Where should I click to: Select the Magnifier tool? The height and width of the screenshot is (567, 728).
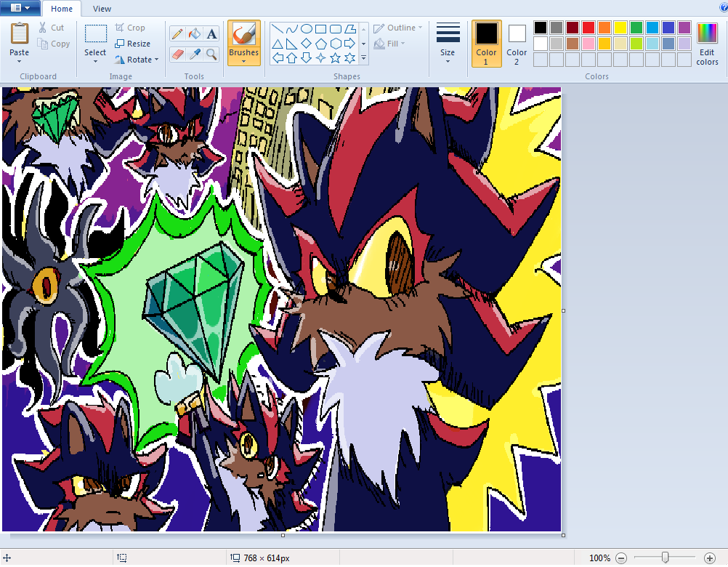click(x=211, y=55)
